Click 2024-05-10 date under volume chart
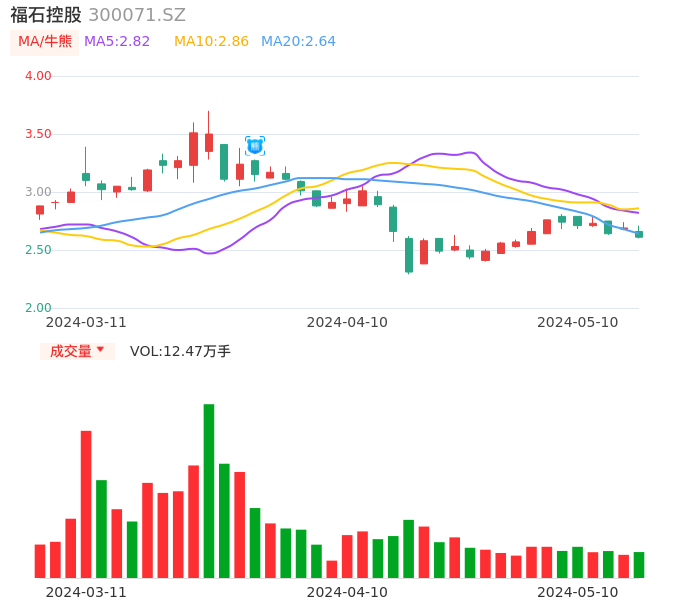The width and height of the screenshot is (686, 606). (578, 592)
